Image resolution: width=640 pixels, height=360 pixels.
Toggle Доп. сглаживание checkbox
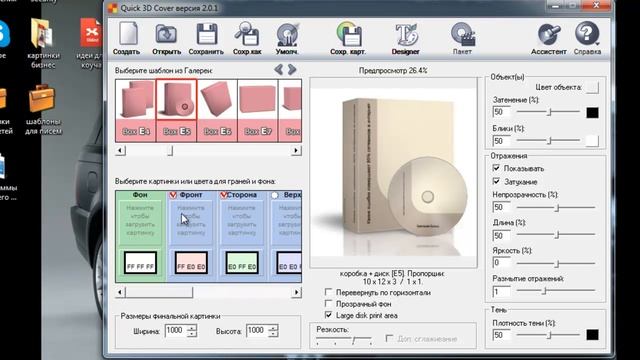coord(389,338)
